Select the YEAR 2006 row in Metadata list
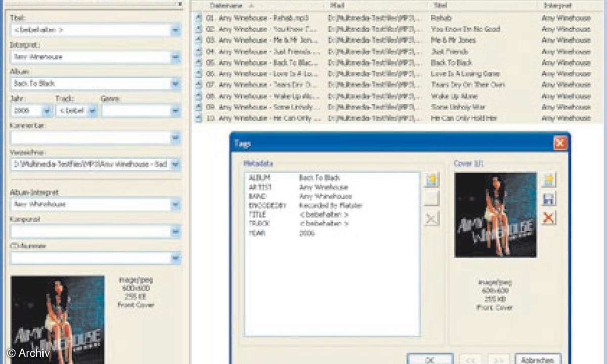 coord(332,233)
